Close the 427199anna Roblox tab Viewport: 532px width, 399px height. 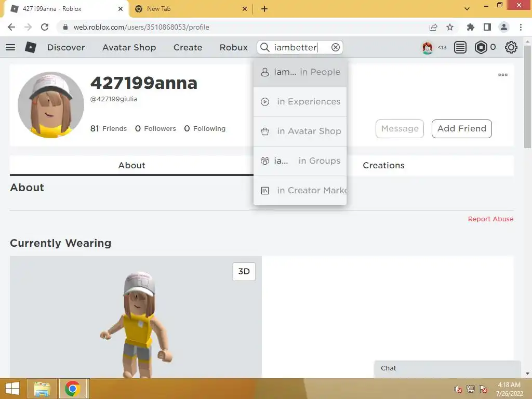click(x=121, y=9)
